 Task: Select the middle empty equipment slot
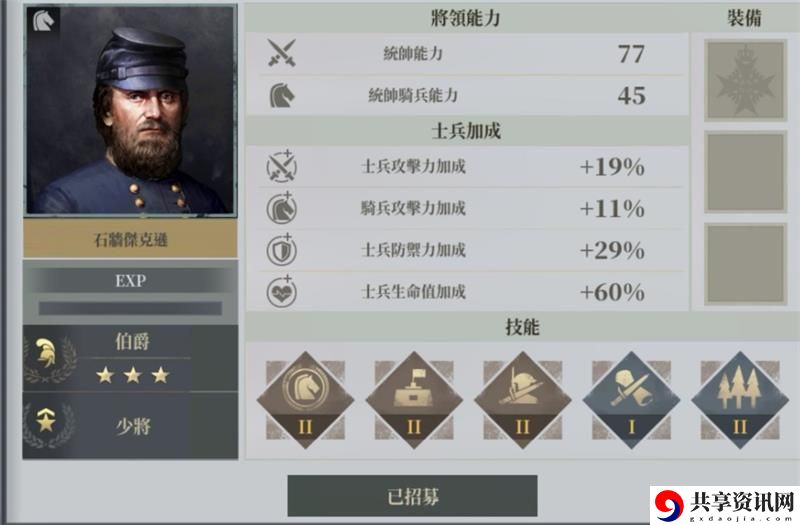745,172
